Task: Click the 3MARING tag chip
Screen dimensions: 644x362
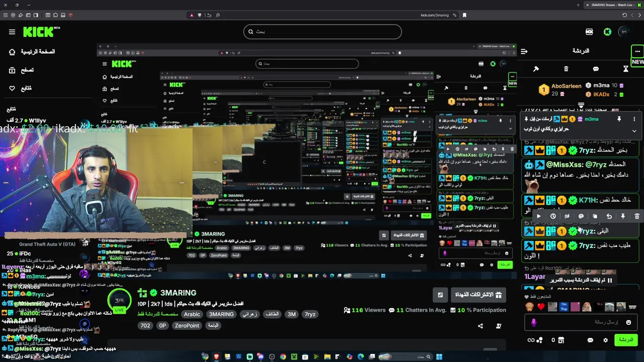Action: point(221,314)
